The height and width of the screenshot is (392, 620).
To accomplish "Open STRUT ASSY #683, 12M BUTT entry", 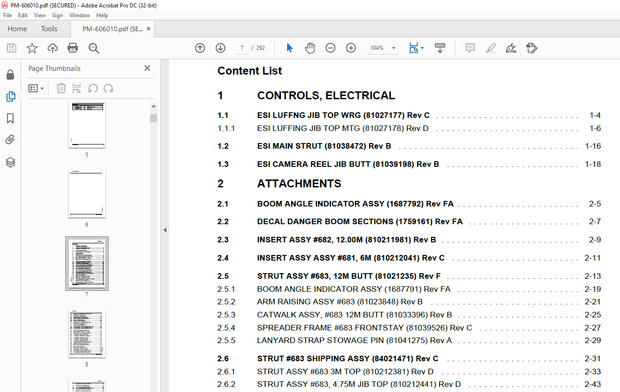I will pyautogui.click(x=349, y=276).
